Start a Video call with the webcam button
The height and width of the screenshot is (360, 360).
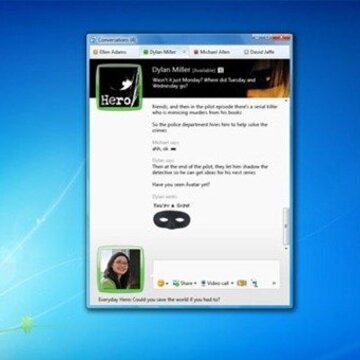215,283
